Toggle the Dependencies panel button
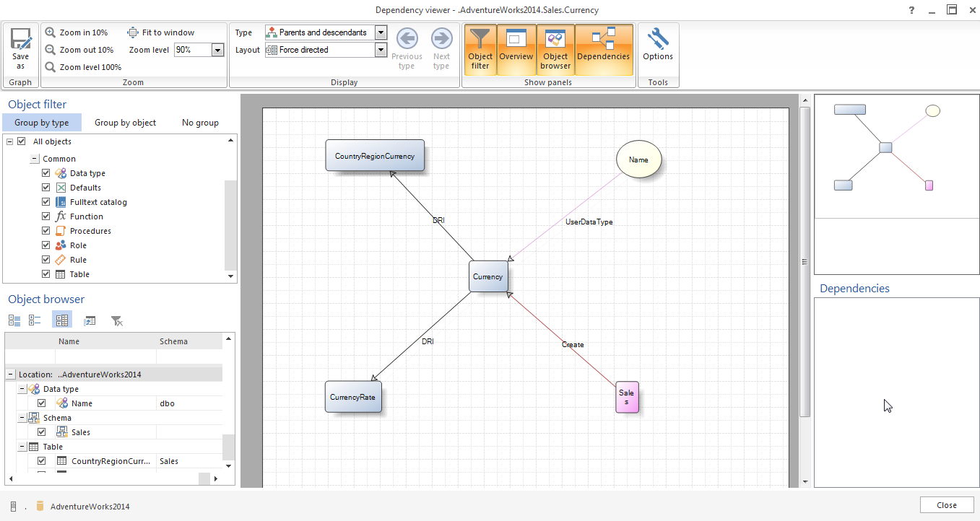 604,50
